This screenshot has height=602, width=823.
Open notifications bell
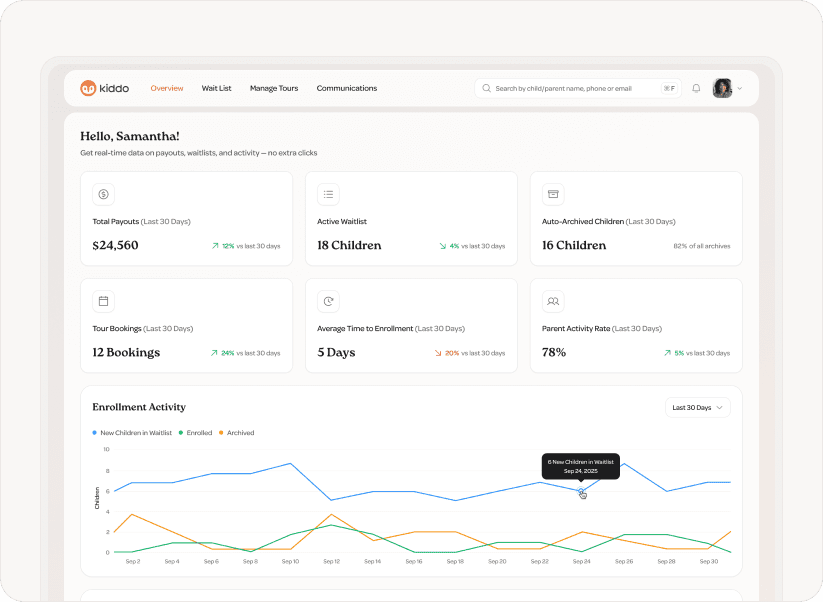[x=696, y=88]
